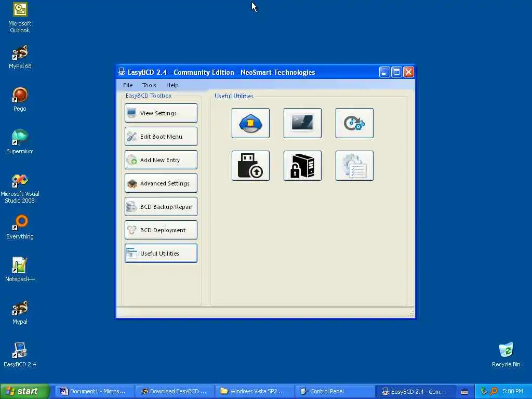Go to Edit Boot Menu
Screen dimensions: 532x399
161,137
